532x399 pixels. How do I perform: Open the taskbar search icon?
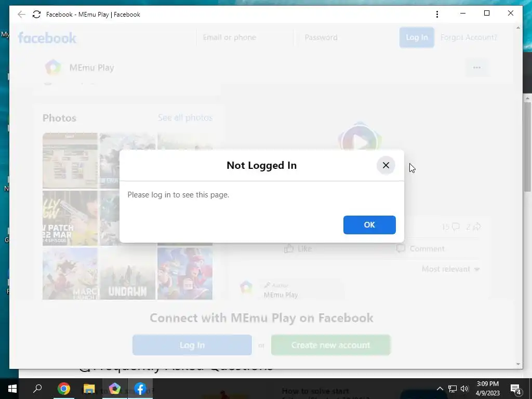[x=37, y=389]
